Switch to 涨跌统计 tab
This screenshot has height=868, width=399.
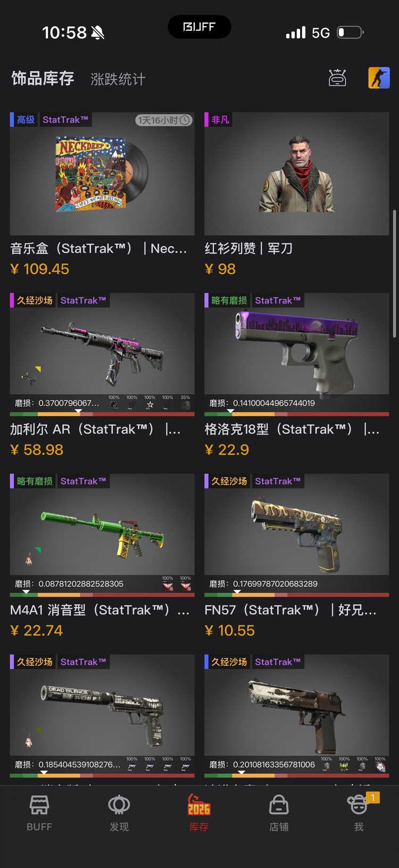point(118,79)
